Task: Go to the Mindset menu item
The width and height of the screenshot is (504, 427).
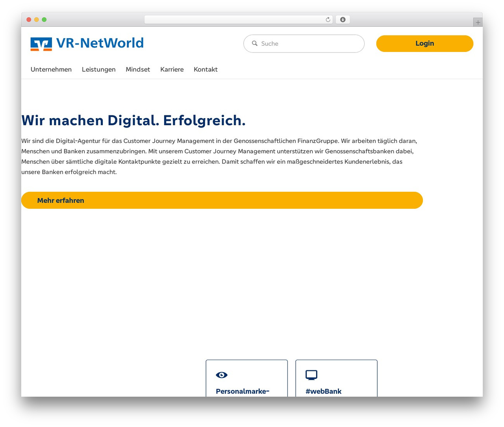Action: coord(138,69)
